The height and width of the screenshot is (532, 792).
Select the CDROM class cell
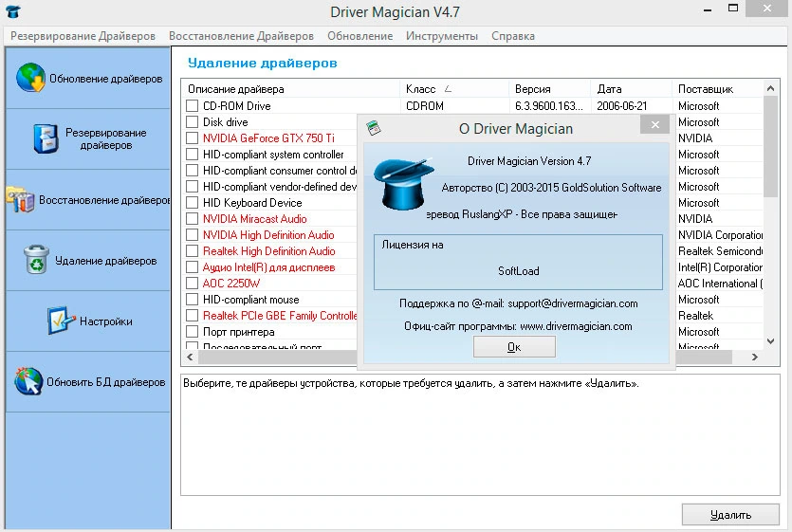(x=425, y=106)
